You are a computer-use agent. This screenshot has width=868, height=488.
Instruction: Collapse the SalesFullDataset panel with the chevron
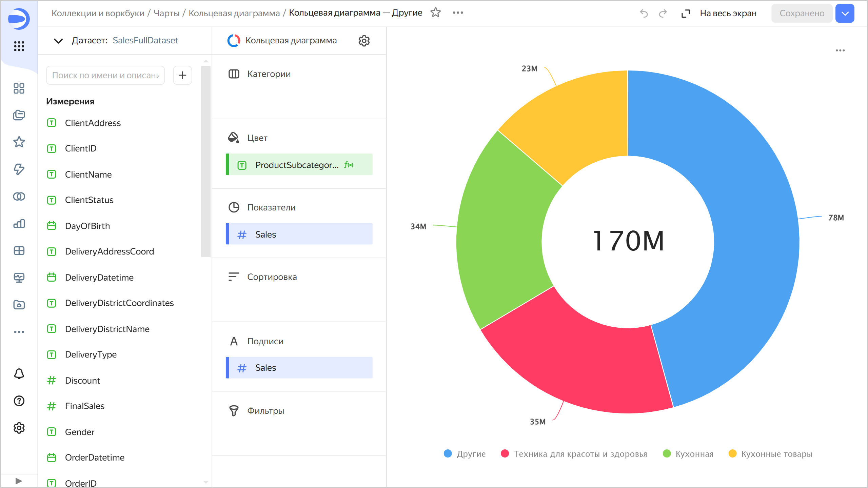pyautogui.click(x=58, y=41)
